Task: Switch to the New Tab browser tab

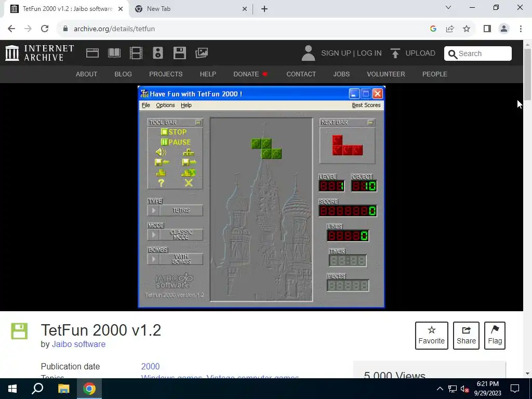Action: [x=190, y=9]
